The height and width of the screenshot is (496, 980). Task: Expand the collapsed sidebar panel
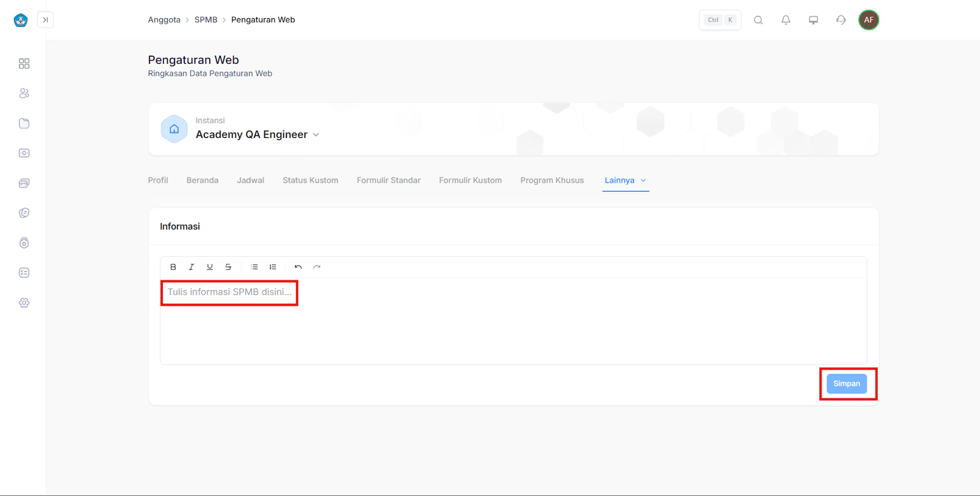[x=45, y=20]
